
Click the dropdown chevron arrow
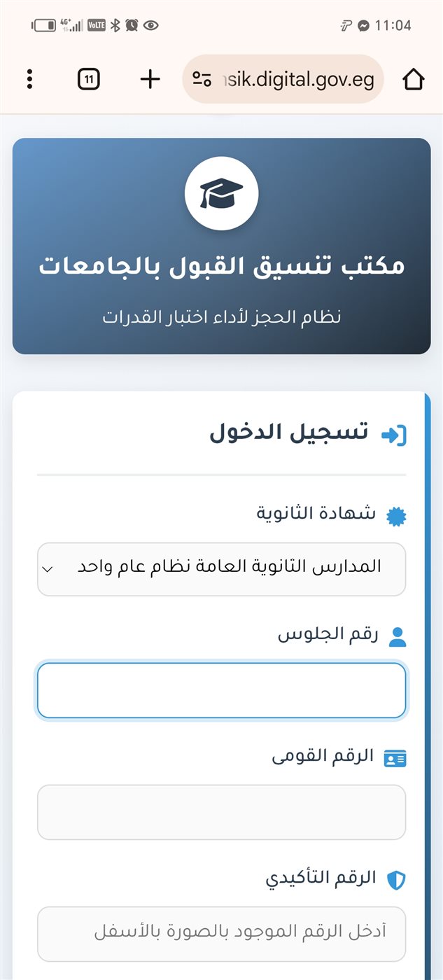click(x=48, y=568)
